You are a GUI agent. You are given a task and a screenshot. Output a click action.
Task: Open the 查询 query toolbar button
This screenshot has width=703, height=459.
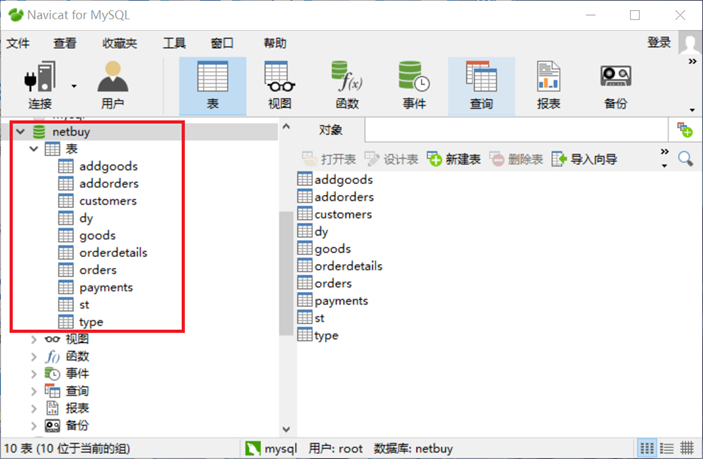click(482, 86)
